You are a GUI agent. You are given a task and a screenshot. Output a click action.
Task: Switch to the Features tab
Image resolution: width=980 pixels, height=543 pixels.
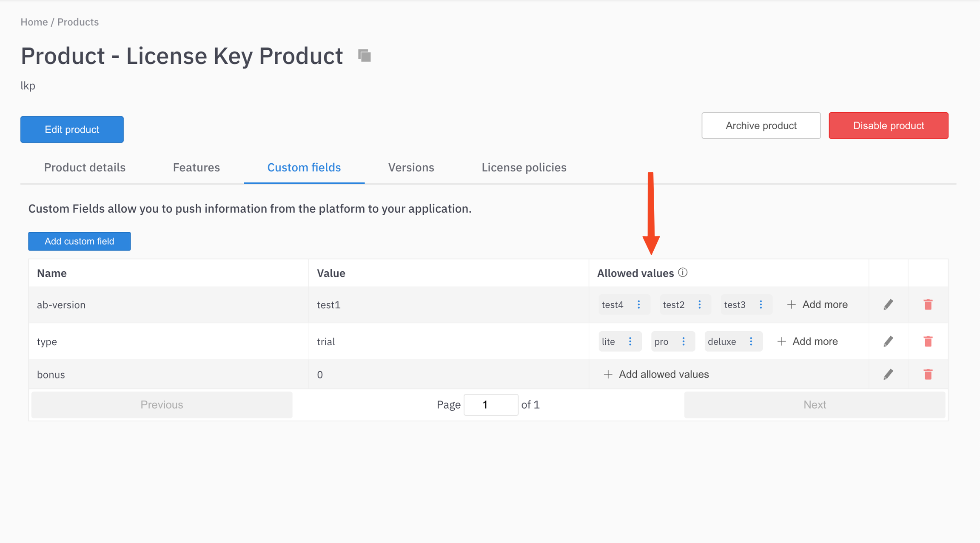pyautogui.click(x=196, y=168)
